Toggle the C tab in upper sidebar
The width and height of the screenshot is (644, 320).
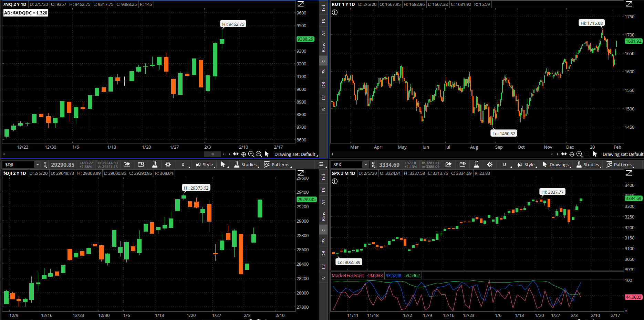click(323, 61)
